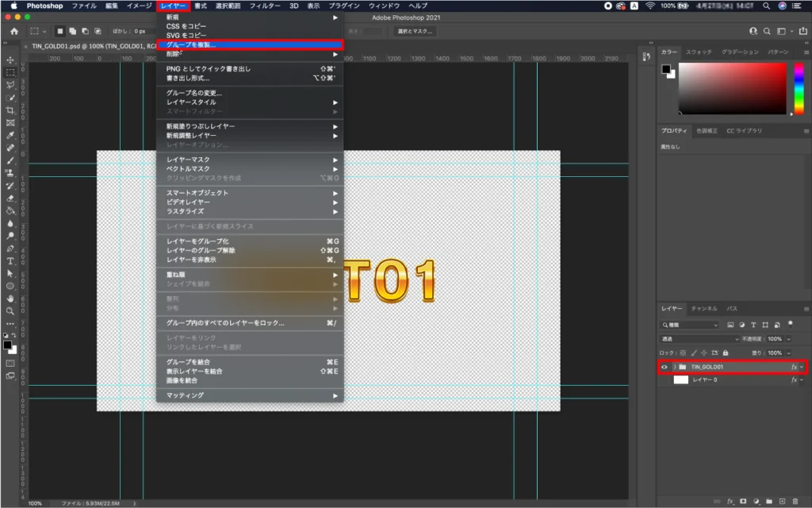The width and height of the screenshot is (812, 508).
Task: Toggle lock image pixels brush icon
Action: coord(694,353)
